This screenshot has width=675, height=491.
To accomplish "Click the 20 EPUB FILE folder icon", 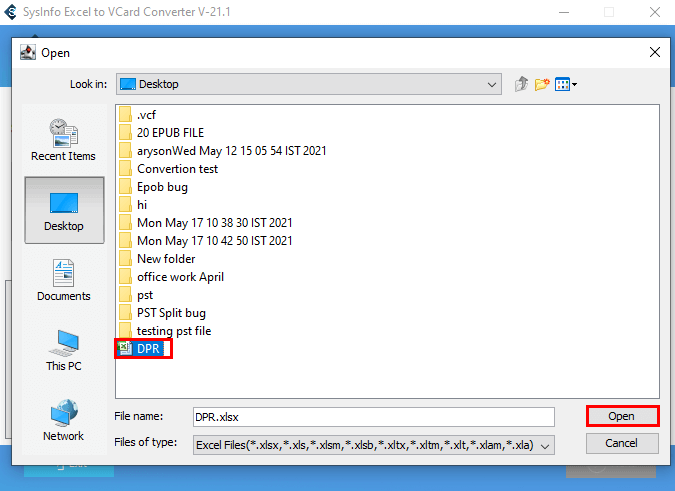I will click(125, 133).
